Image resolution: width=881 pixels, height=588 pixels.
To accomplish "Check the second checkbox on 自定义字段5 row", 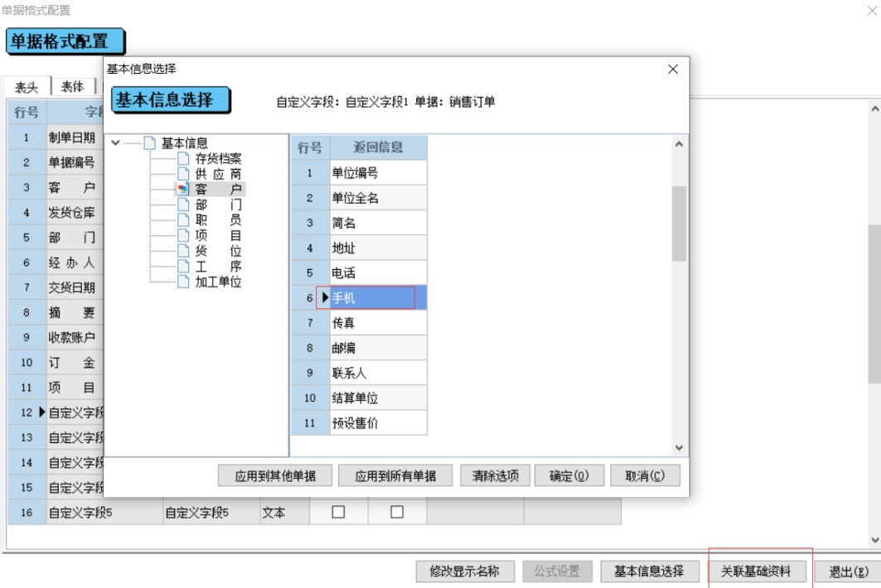I will (x=399, y=512).
